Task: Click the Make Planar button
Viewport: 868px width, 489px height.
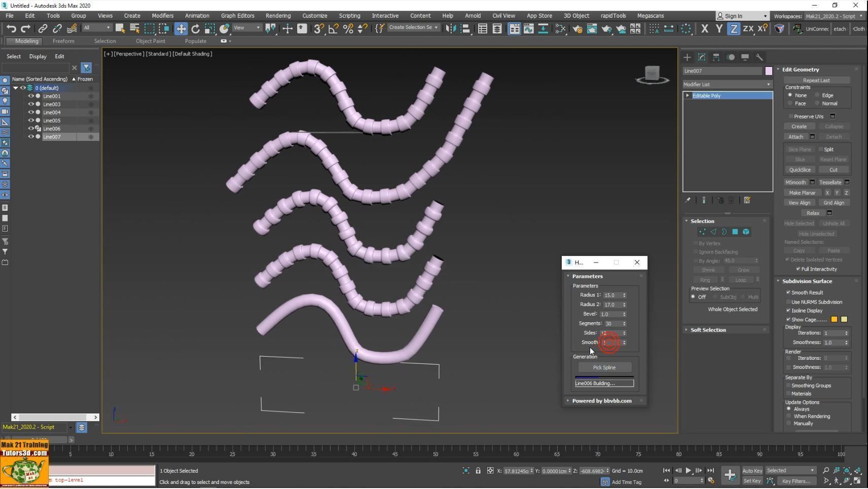Action: [x=802, y=193]
